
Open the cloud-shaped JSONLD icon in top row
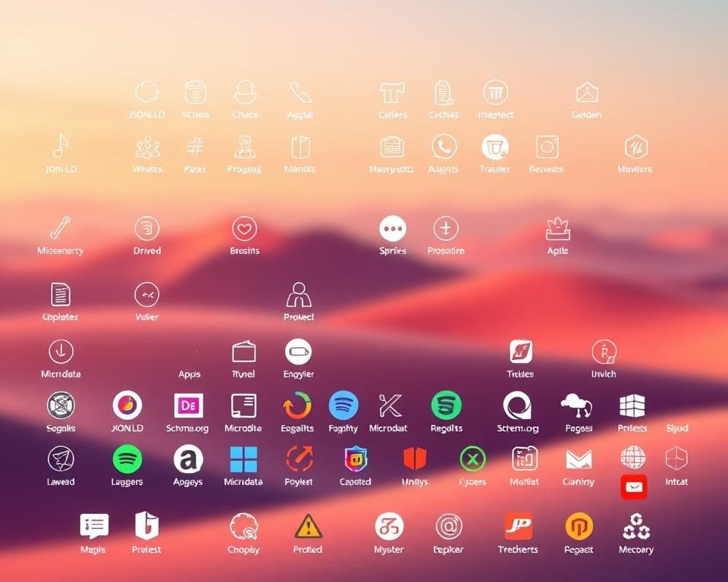pos(147,92)
